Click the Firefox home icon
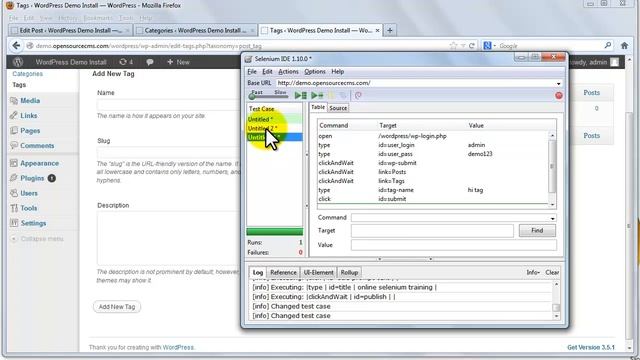The width and height of the screenshot is (640, 360). (624, 46)
